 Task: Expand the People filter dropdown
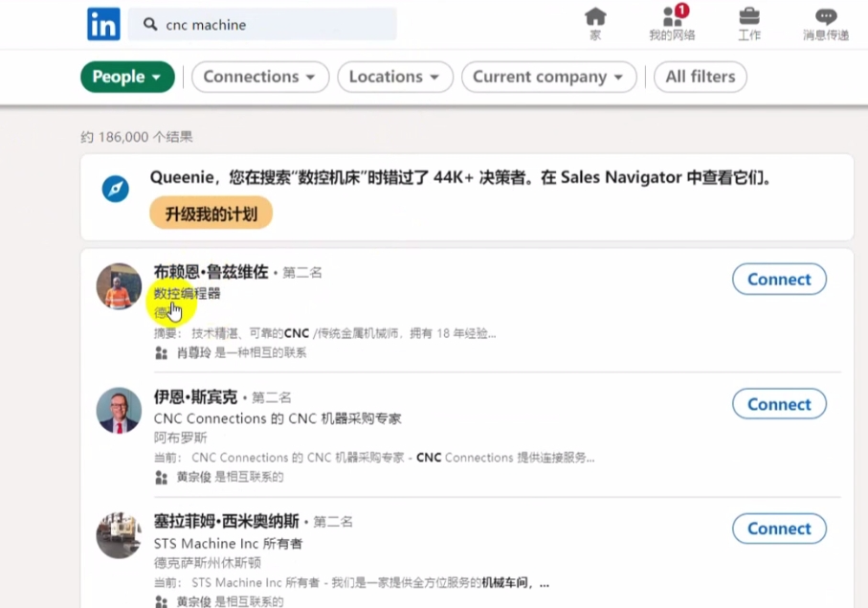(127, 77)
